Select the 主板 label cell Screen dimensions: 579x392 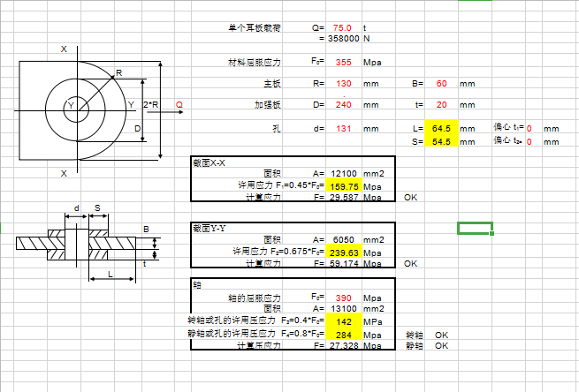(x=272, y=84)
